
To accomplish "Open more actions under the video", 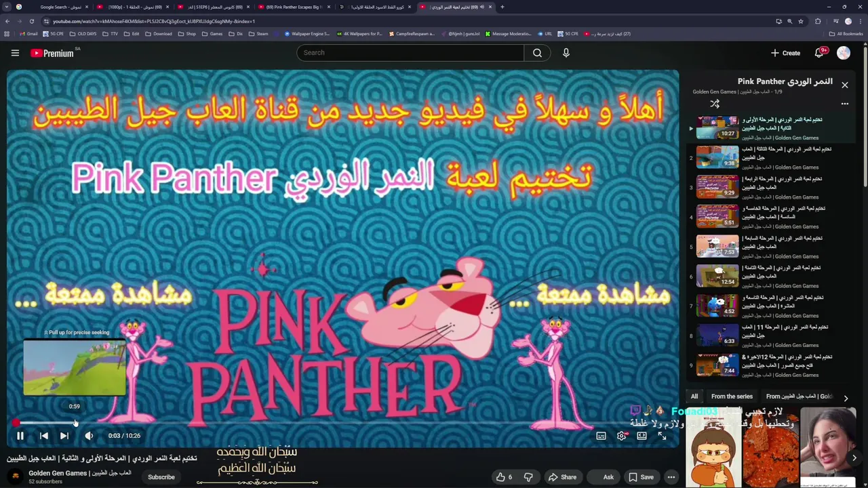I will tap(671, 477).
